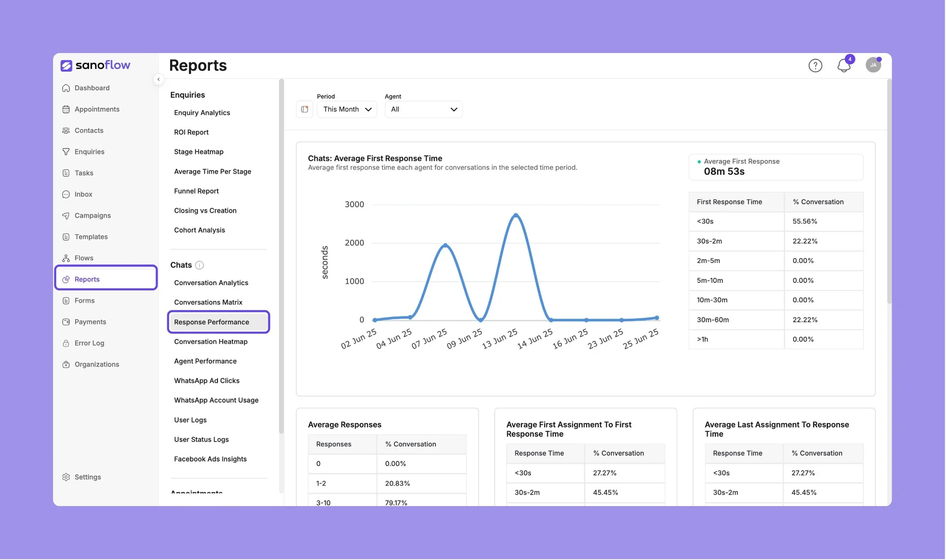Open Conversation Analytics report
Image resolution: width=946 pixels, height=560 pixels.
tap(211, 283)
